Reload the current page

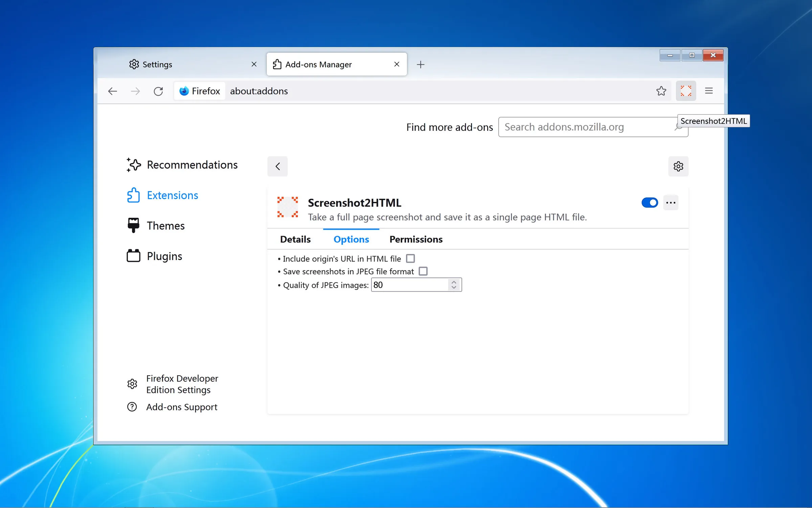[158, 91]
